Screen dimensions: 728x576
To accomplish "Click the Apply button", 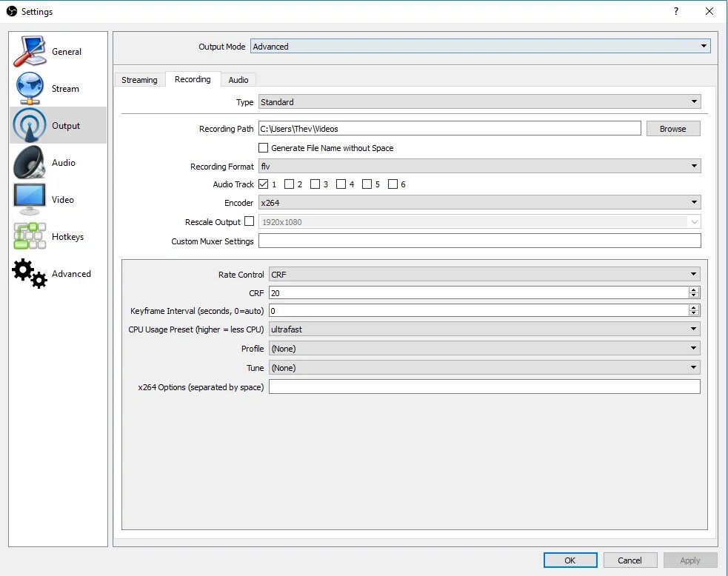I will (690, 560).
